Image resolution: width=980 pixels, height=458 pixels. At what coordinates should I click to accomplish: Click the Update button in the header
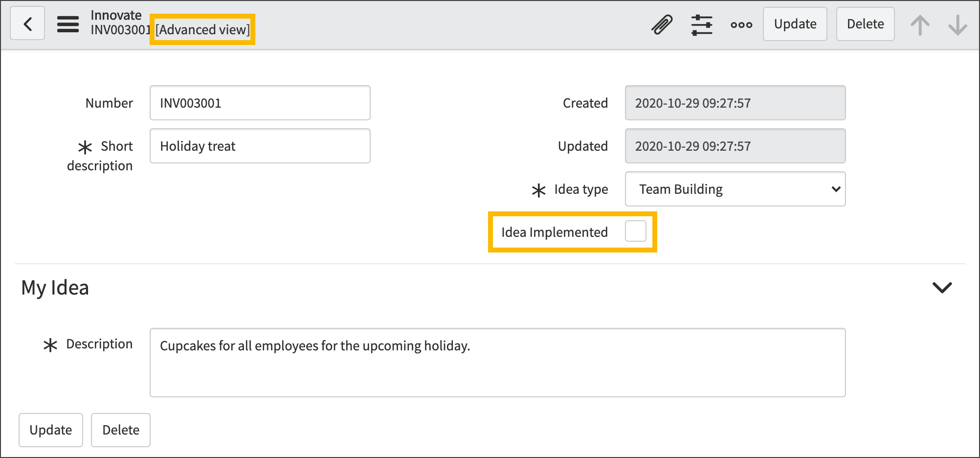tap(794, 23)
